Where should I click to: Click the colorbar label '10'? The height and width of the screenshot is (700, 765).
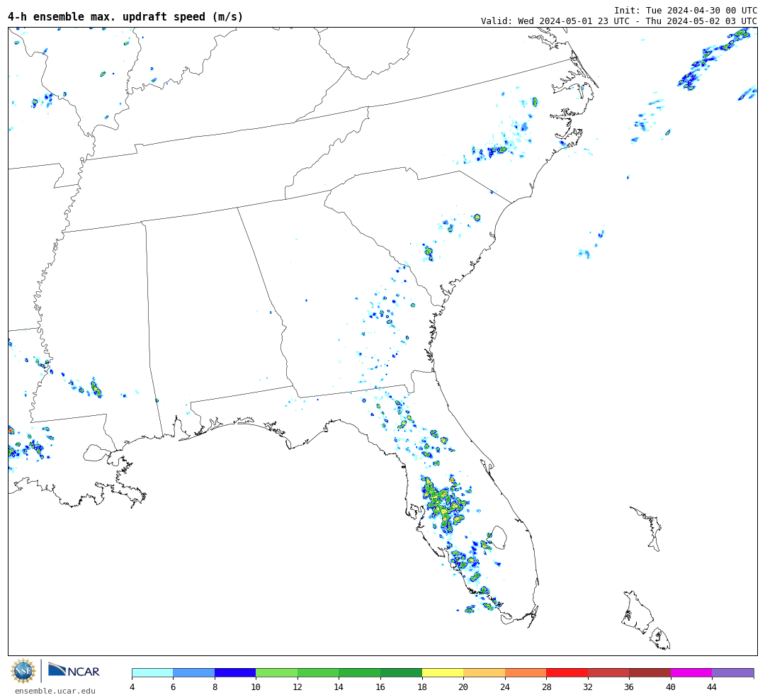coord(256,687)
